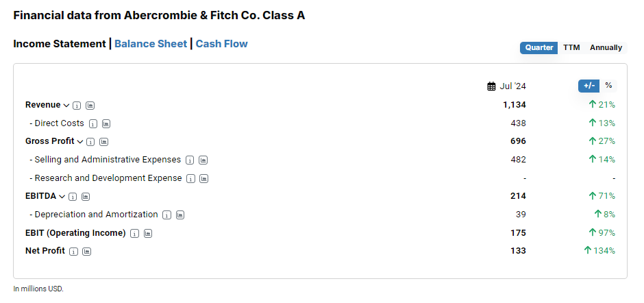644x303 pixels.
Task: Click the calendar icon next to Jul '24
Action: point(491,86)
